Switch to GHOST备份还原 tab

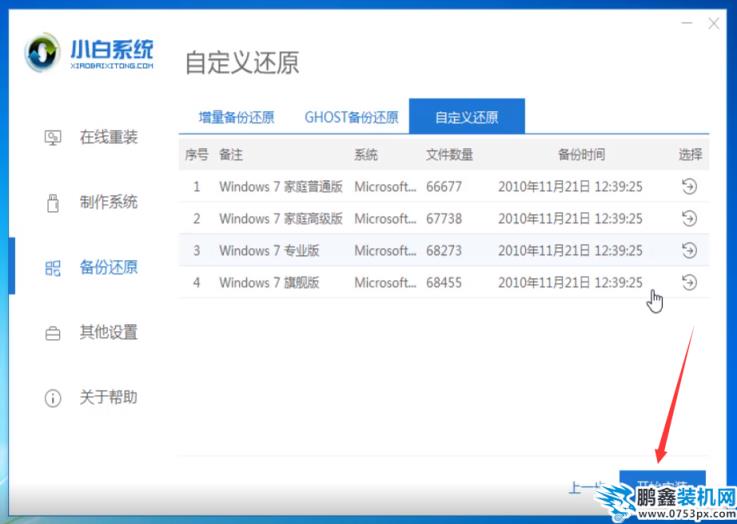click(x=352, y=117)
